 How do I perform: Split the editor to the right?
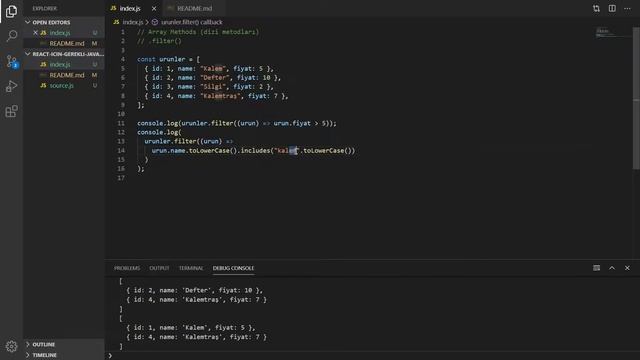point(612,8)
